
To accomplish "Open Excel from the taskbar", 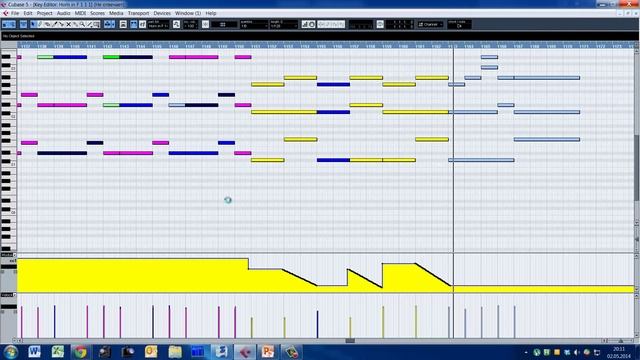I will pos(58,351).
